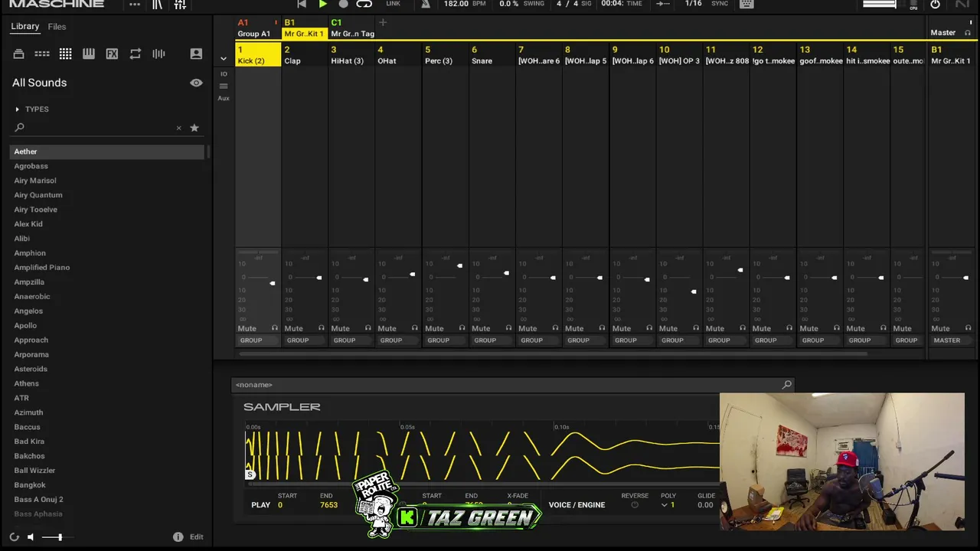
Task: Select the Kick (2) sound channel
Action: pyautogui.click(x=258, y=55)
